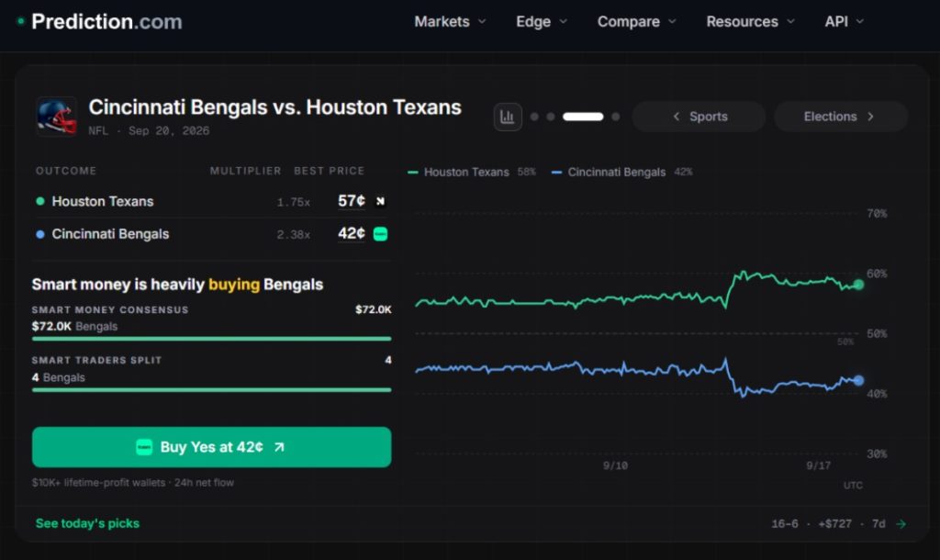
Task: Click the Smart Traders Split progress bar
Action: coord(212,390)
